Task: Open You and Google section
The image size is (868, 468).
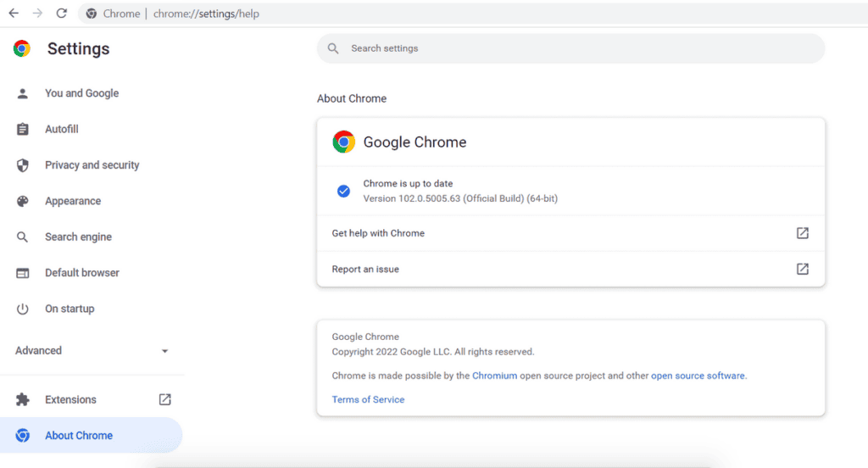Action: [82, 93]
